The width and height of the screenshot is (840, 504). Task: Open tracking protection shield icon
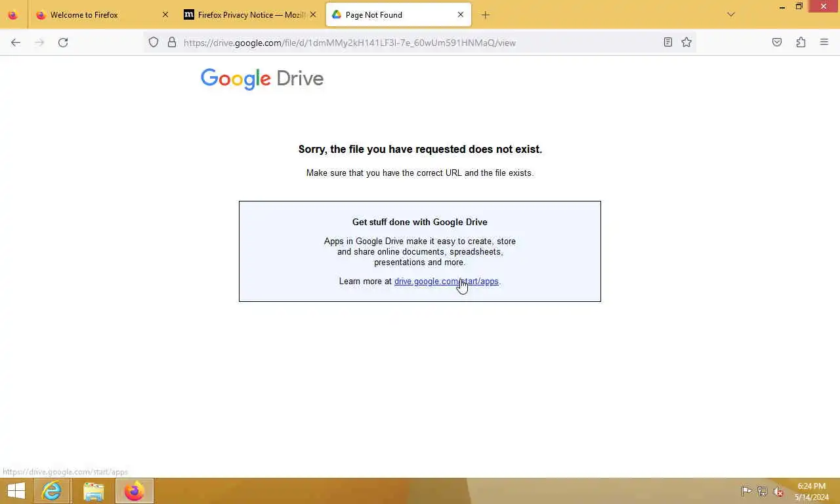tap(154, 43)
